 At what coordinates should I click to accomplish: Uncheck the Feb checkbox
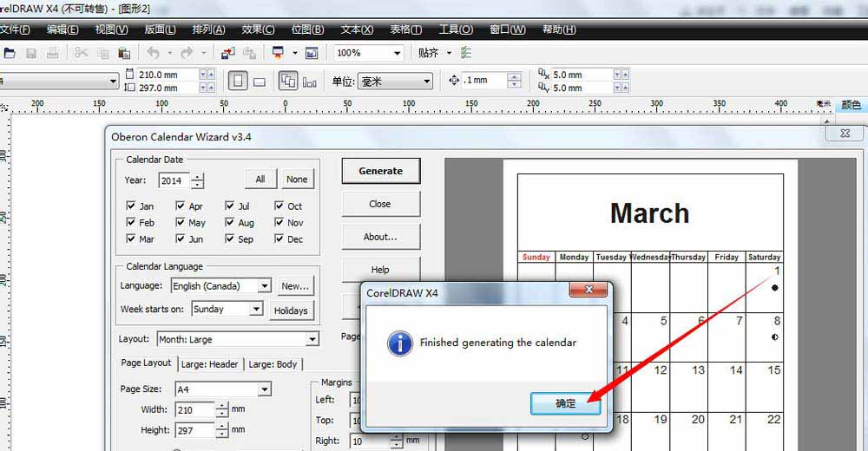(x=131, y=222)
